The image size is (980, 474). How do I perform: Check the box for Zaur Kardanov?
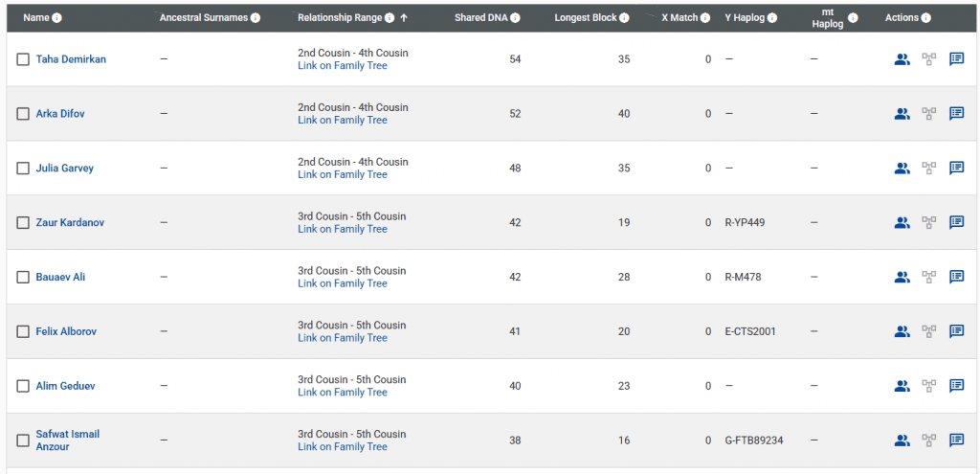(x=23, y=223)
